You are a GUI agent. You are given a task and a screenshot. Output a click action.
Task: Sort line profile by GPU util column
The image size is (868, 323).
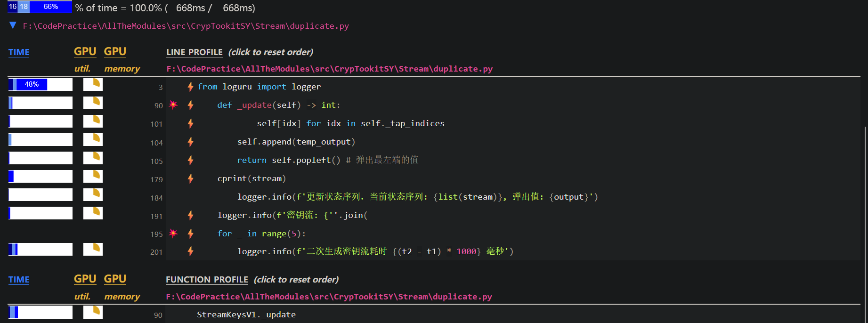85,52
